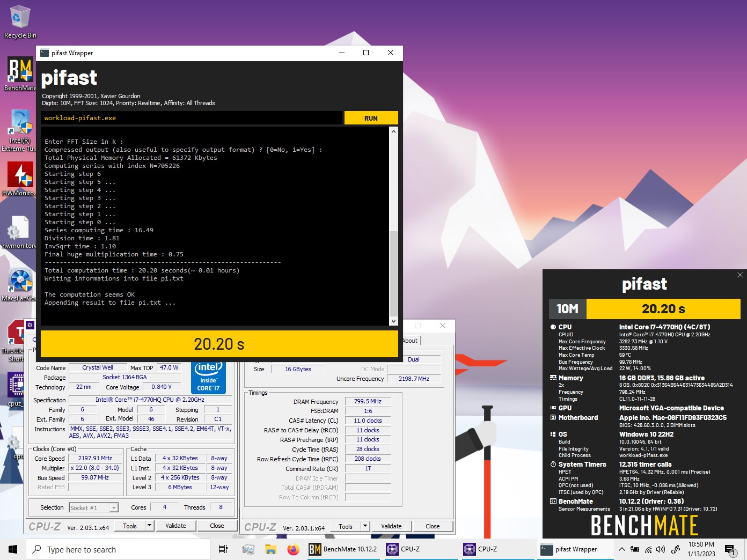This screenshot has width=747, height=560.
Task: Select the Motherboard header in BenchMate
Action: [578, 417]
